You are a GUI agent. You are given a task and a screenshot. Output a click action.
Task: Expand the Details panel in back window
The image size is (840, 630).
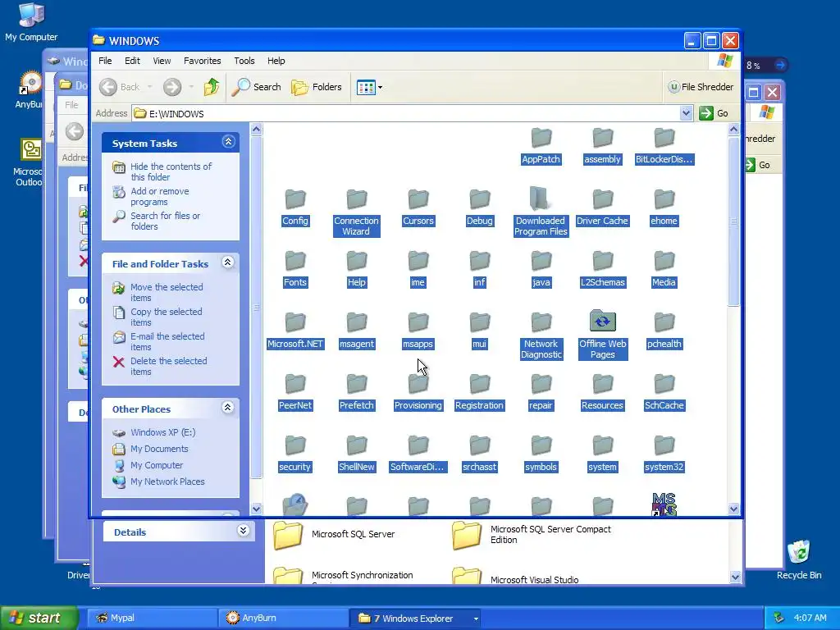point(243,531)
